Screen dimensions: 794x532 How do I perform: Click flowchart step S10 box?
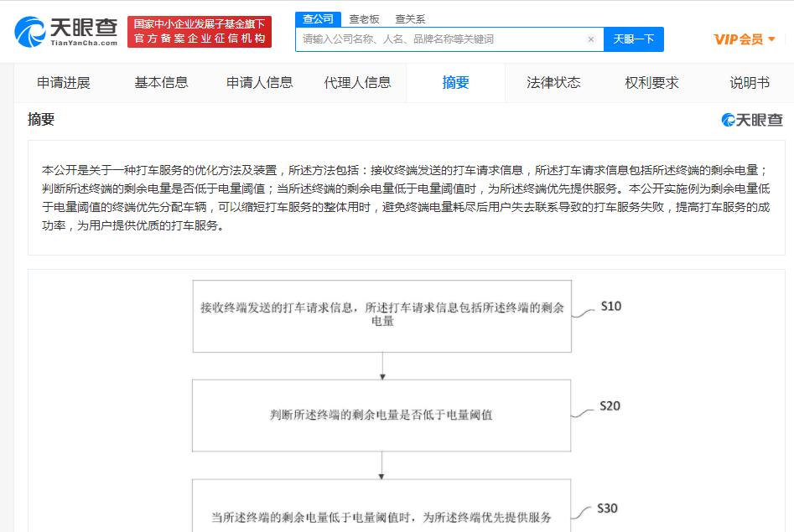[382, 317]
